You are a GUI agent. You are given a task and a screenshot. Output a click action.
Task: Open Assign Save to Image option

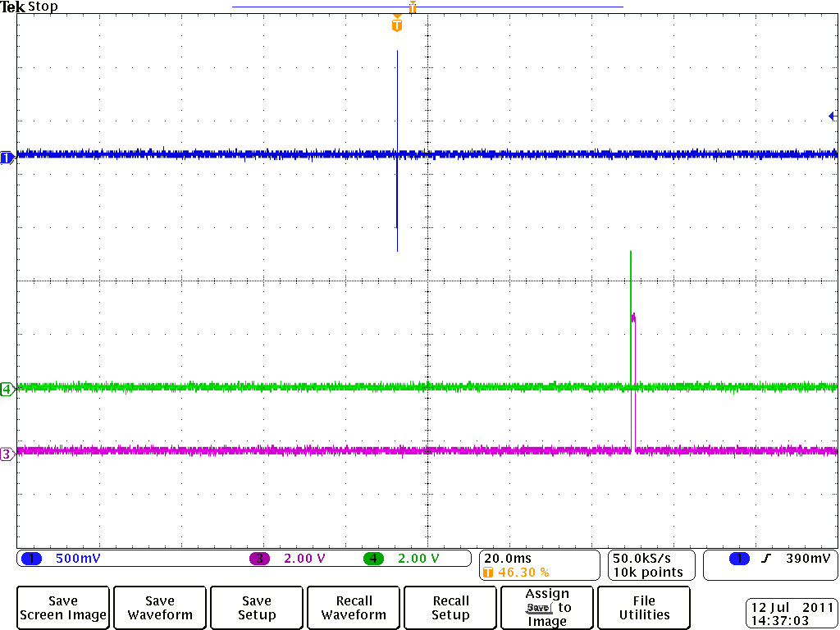point(547,608)
